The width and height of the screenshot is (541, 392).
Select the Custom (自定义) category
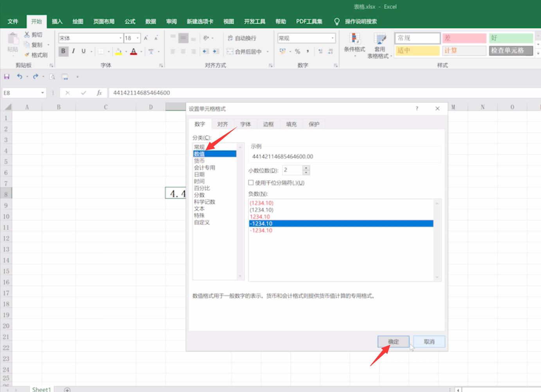[202, 222]
